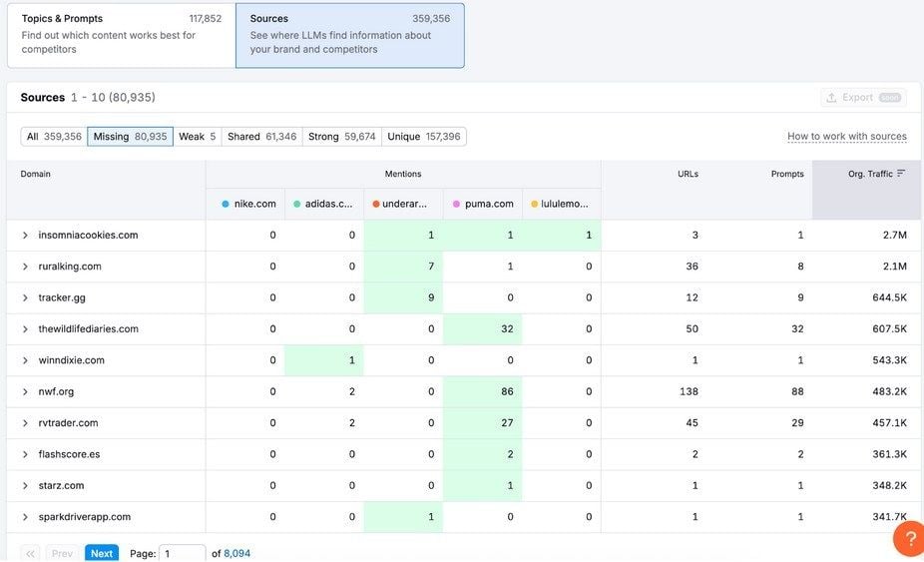924x562 pixels.
Task: Click the orange help question mark icon
Action: click(910, 538)
